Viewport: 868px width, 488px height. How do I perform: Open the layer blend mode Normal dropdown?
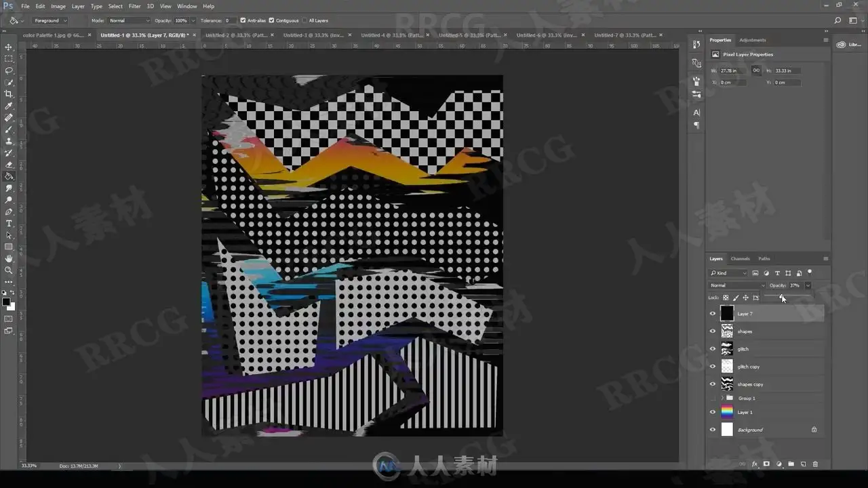[737, 285]
